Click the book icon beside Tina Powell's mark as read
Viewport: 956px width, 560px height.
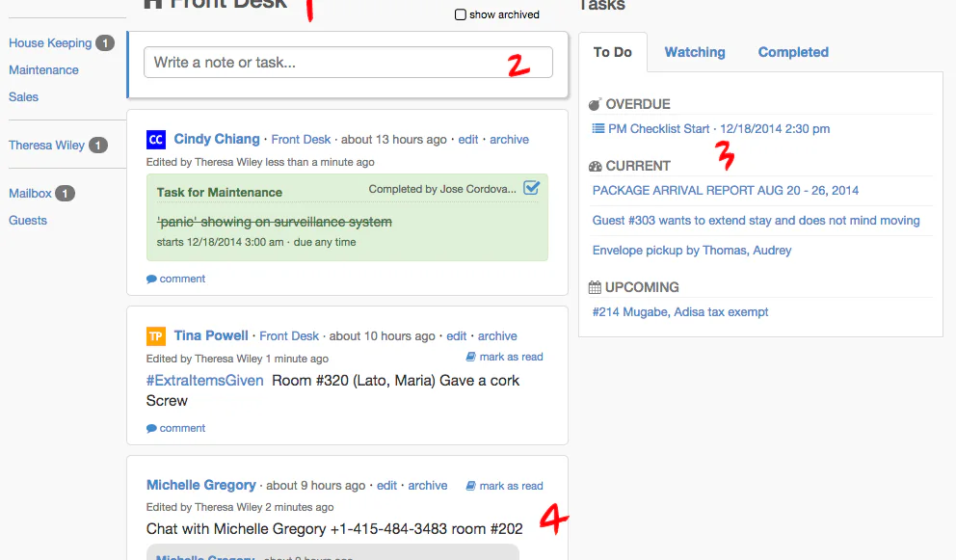tap(470, 357)
